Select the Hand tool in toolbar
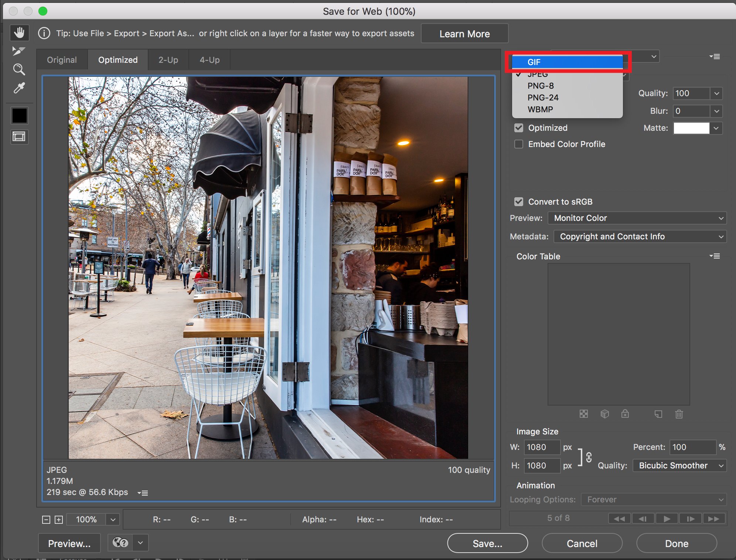736x560 pixels. 19,33
